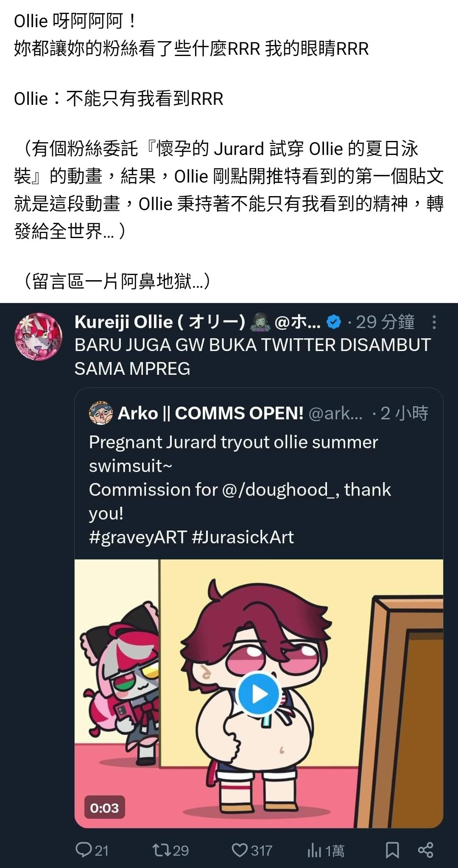
Task: Bookmark this tweet
Action: click(392, 850)
